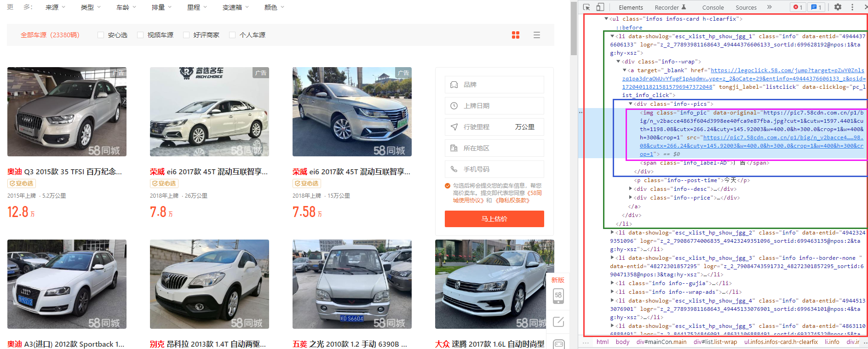Open the Elements tab in DevTools
This screenshot has height=349, width=868.
coord(631,7)
